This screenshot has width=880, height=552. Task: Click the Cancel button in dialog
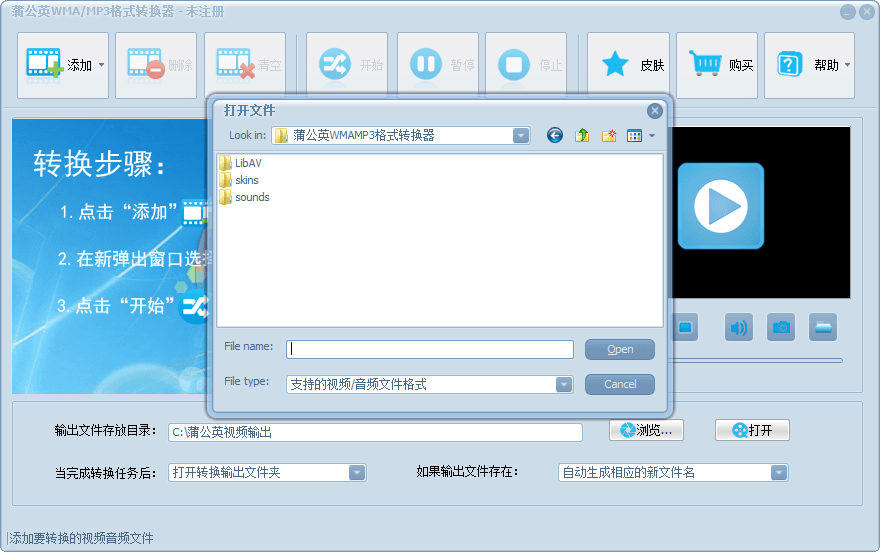point(620,384)
